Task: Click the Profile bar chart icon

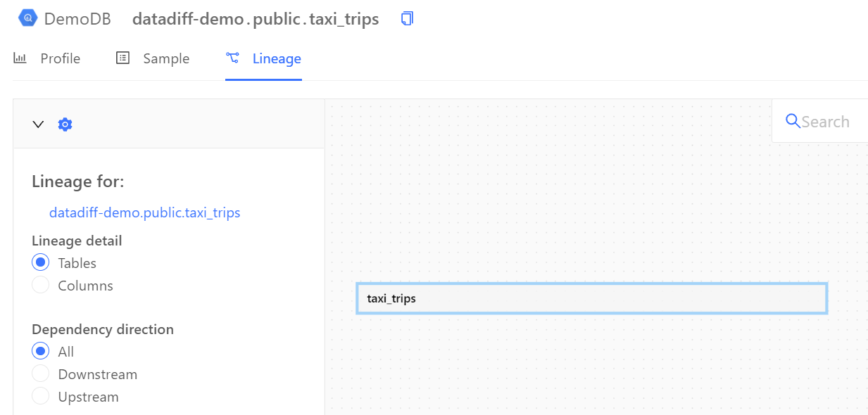Action: (x=20, y=58)
